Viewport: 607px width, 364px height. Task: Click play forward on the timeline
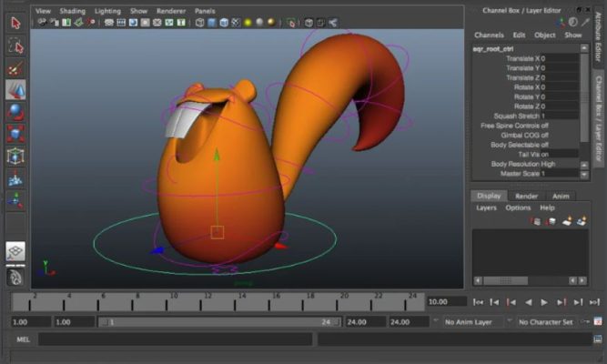(x=544, y=301)
